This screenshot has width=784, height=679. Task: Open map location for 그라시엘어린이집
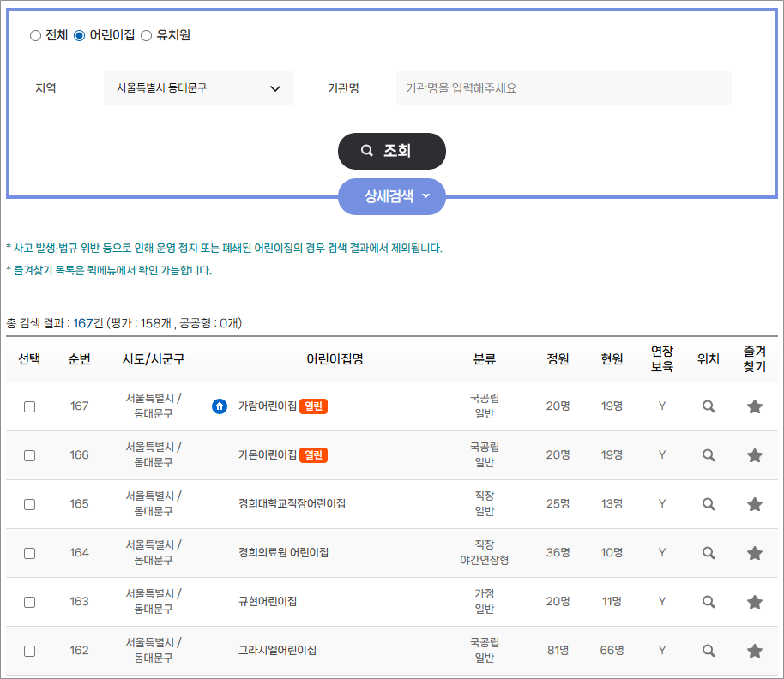click(x=709, y=651)
